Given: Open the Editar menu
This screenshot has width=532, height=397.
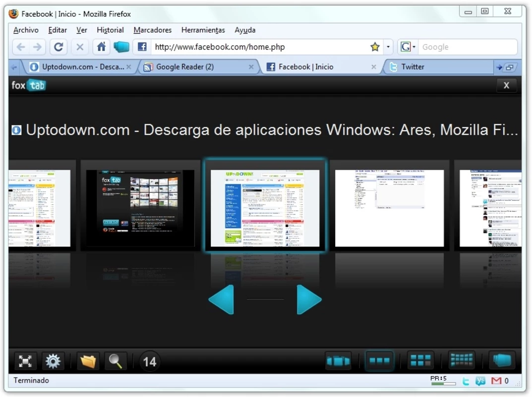Looking at the screenshot, I should click(x=58, y=30).
